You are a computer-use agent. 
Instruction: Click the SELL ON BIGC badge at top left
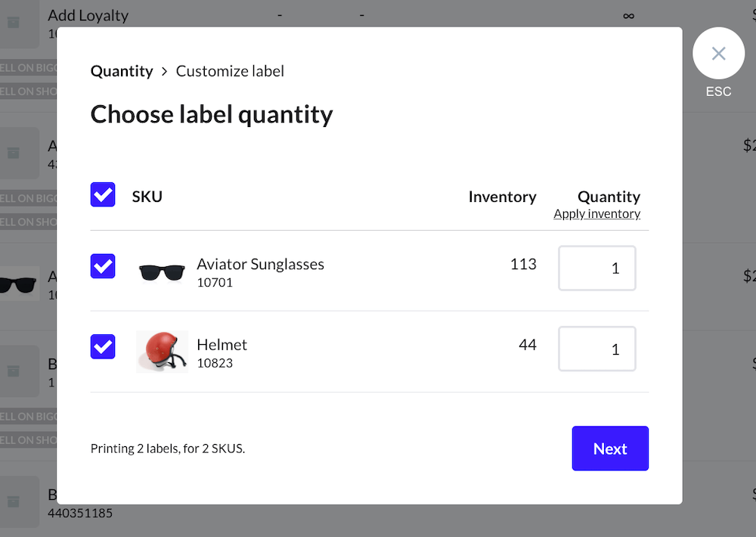coord(29,68)
